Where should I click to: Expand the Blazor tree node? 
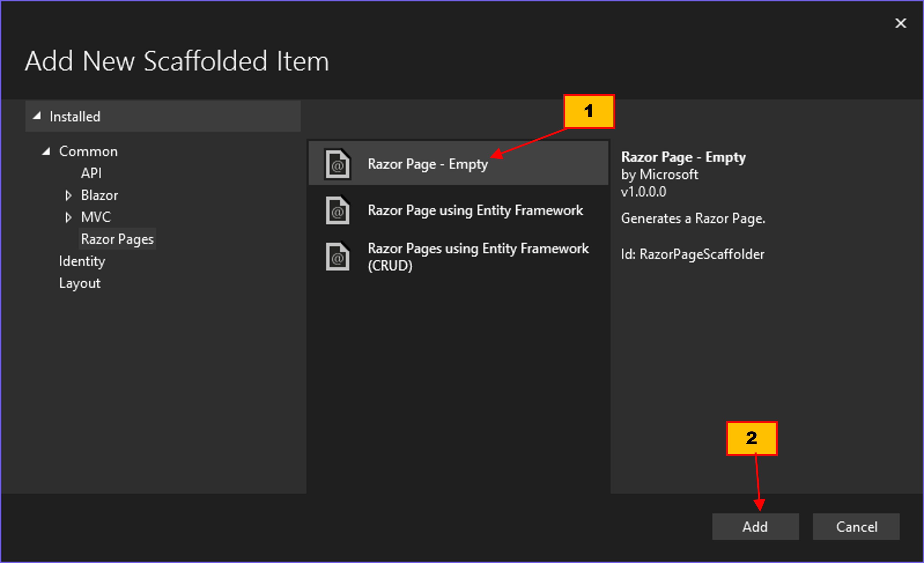click(x=68, y=195)
